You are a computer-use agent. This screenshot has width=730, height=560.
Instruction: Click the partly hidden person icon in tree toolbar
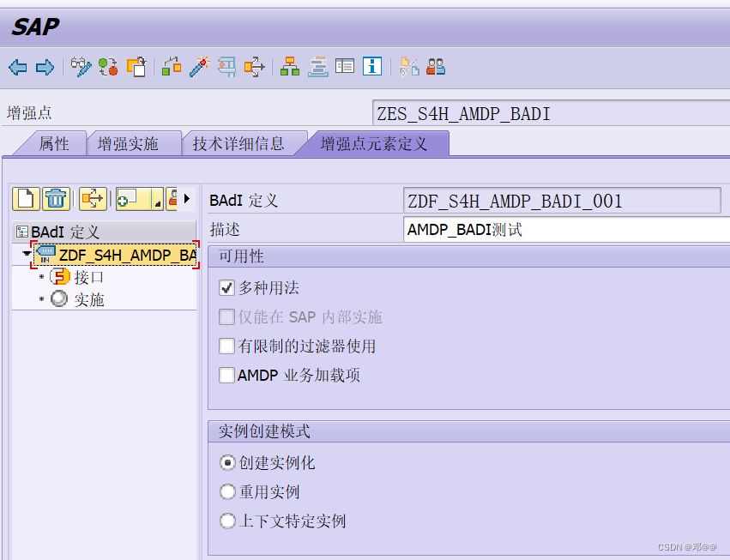172,199
